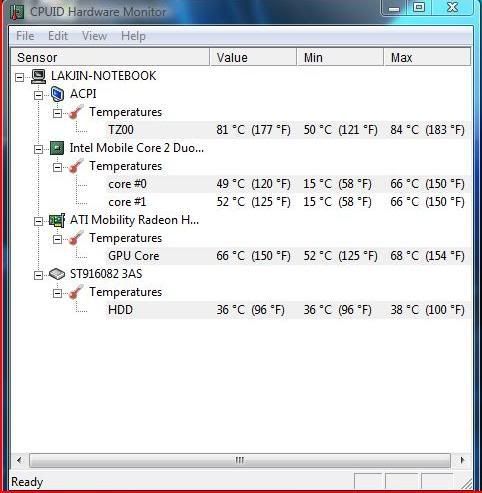Screen dimensions: 482x493
Task: Click the thermometer icon under ST916082 3AS
Action: pyautogui.click(x=76, y=292)
